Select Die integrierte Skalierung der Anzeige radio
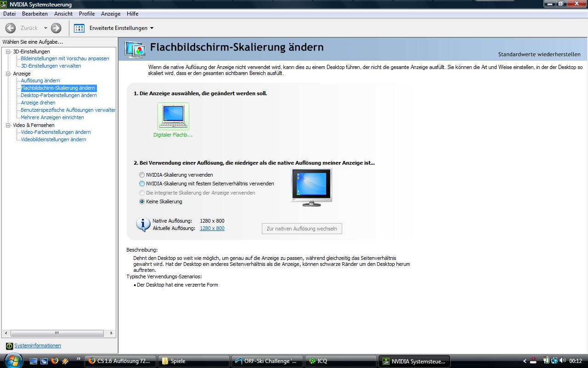This screenshot has height=368, width=588. pos(142,193)
